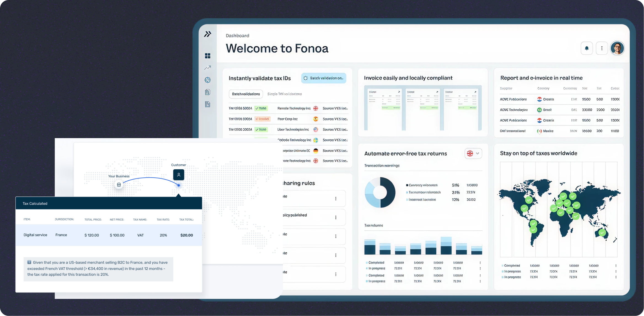Open the trending arrow analytics sidebar icon
Image resolution: width=644 pixels, height=316 pixels.
[x=208, y=68]
